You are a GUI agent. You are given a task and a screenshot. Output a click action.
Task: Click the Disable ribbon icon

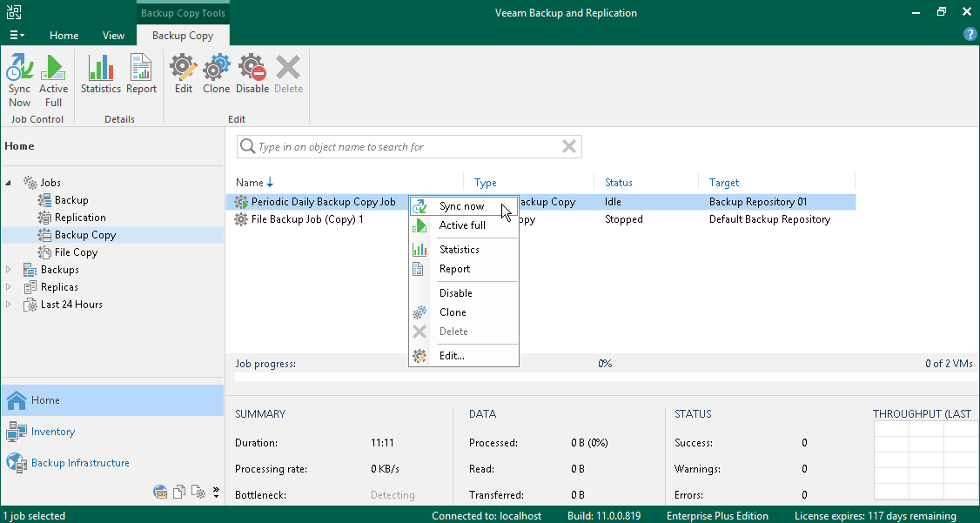pos(252,74)
